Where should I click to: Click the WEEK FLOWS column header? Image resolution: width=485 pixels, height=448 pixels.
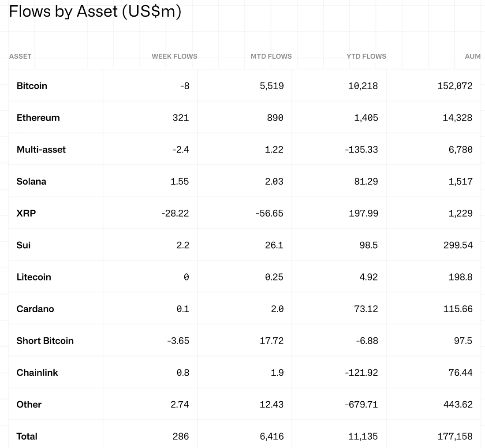(174, 56)
